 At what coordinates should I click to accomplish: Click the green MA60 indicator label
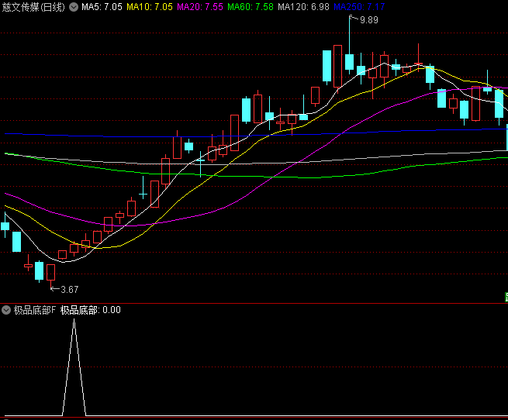tap(251, 7)
